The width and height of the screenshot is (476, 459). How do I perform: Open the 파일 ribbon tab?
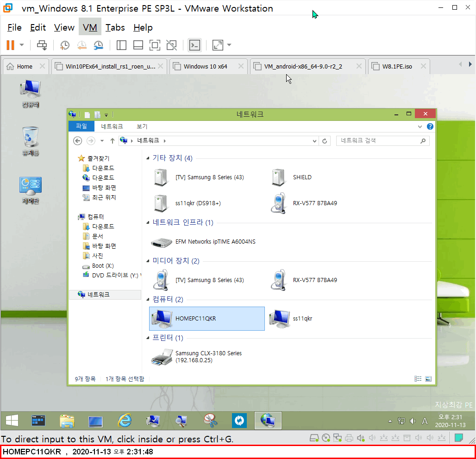pyautogui.click(x=81, y=126)
